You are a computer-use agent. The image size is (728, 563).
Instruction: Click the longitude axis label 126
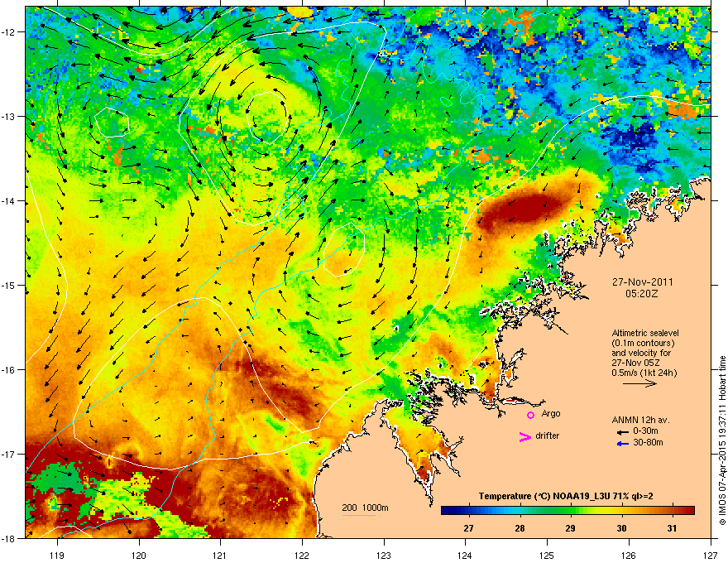(629, 555)
